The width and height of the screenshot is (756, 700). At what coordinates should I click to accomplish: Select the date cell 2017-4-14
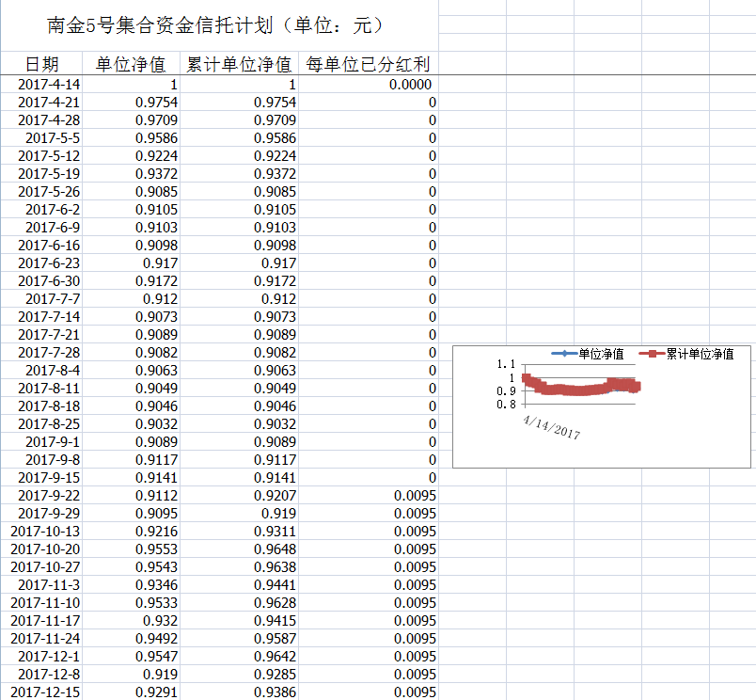click(49, 85)
